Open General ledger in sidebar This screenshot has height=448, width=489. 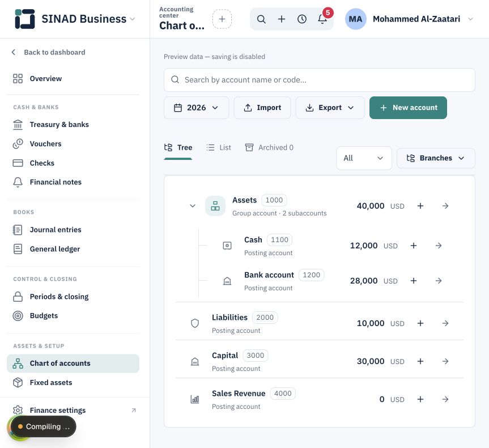coord(73,249)
